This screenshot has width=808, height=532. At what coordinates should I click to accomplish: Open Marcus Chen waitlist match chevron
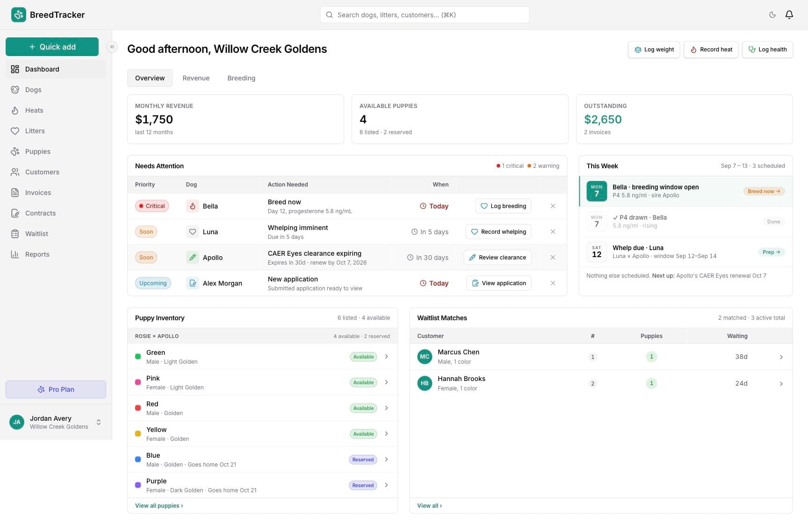tap(781, 357)
